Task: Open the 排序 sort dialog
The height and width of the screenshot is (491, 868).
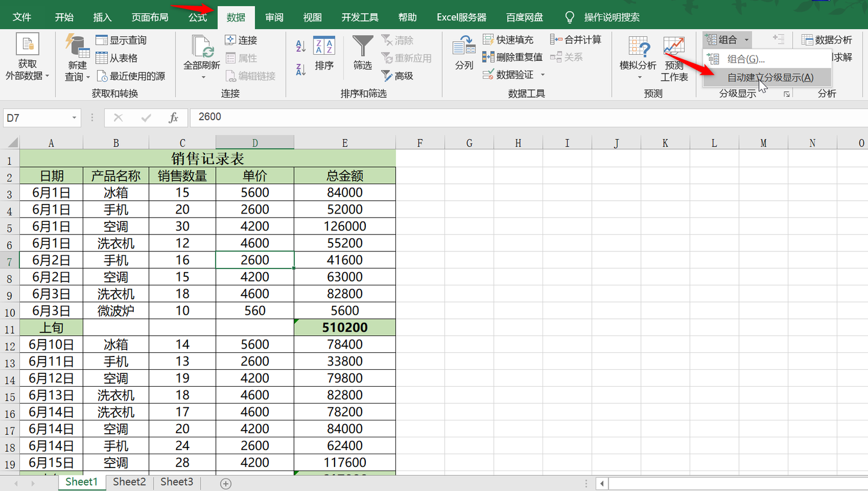Action: [324, 52]
